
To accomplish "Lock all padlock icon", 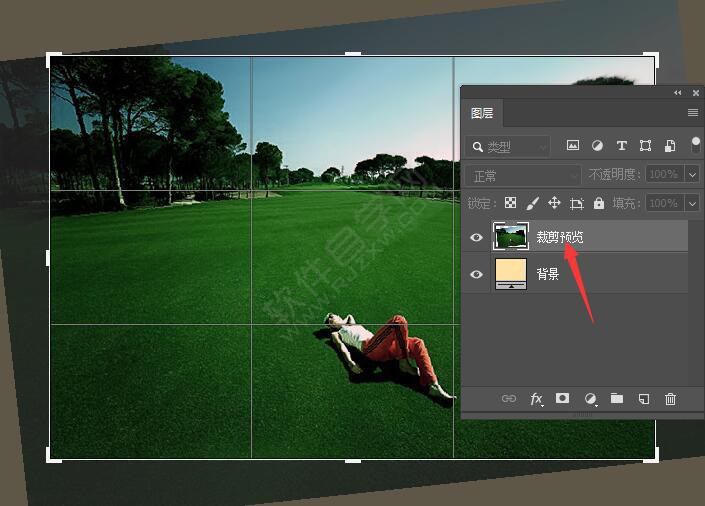I will click(598, 203).
